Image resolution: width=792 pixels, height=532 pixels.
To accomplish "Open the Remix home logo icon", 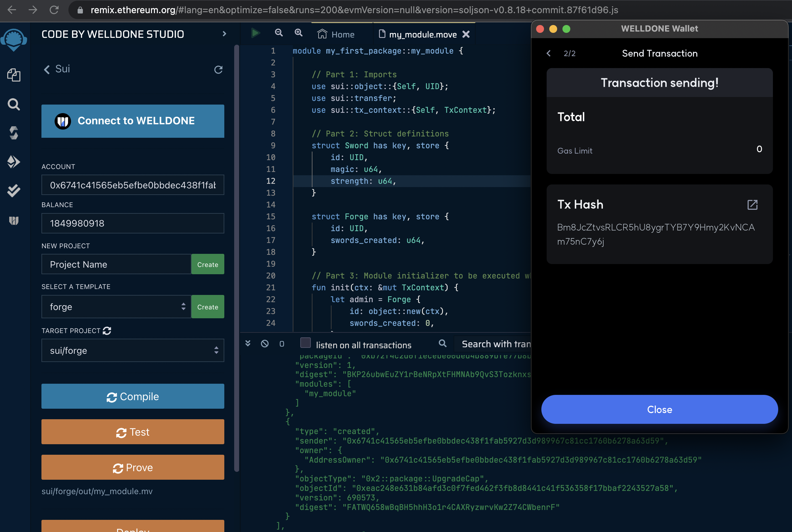I will pyautogui.click(x=13, y=40).
